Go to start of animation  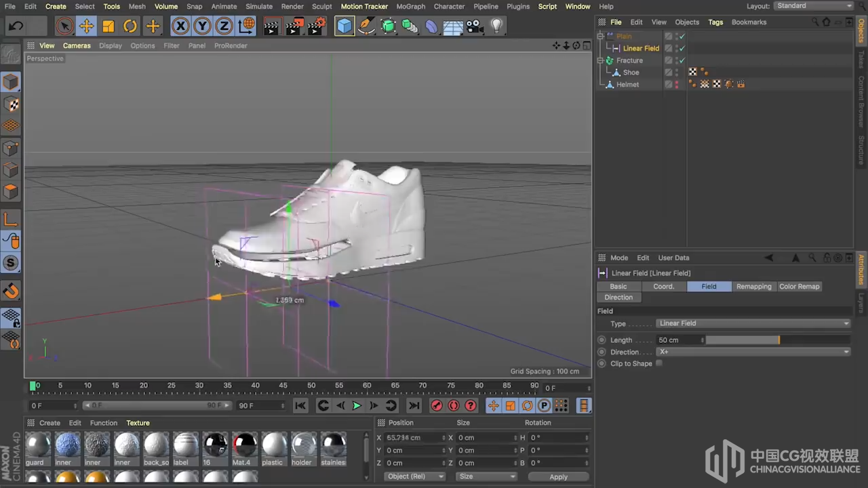point(300,406)
